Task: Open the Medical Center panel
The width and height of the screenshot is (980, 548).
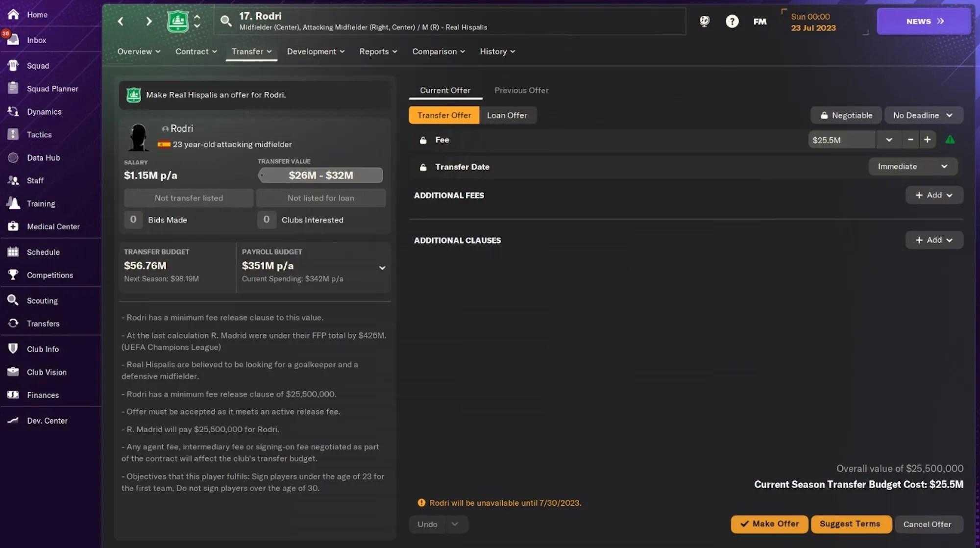Action: (x=52, y=226)
